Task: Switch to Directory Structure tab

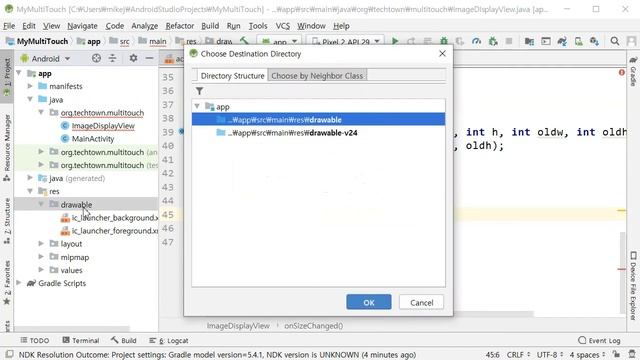Action: point(232,76)
